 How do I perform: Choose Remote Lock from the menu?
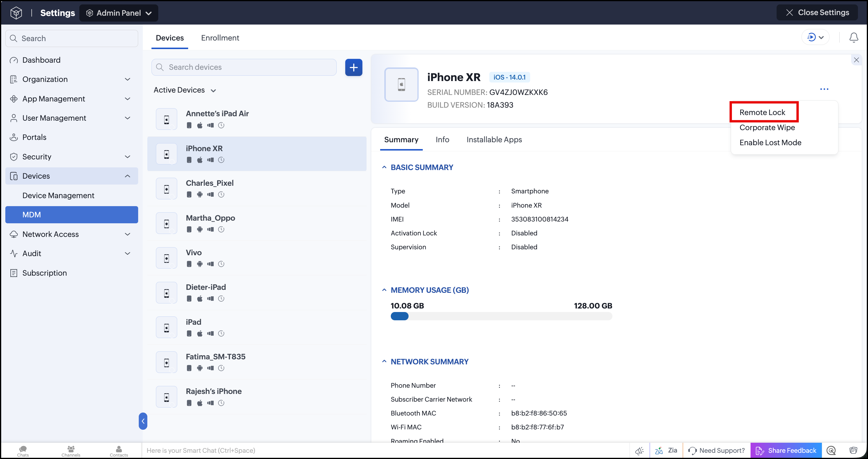pos(762,112)
